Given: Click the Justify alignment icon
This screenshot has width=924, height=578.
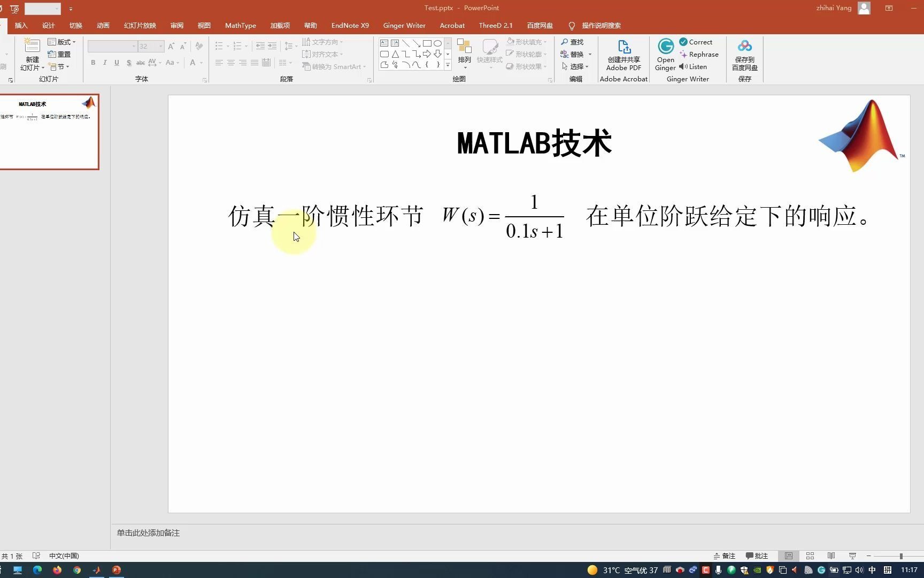Looking at the screenshot, I should pyautogui.click(x=255, y=63).
